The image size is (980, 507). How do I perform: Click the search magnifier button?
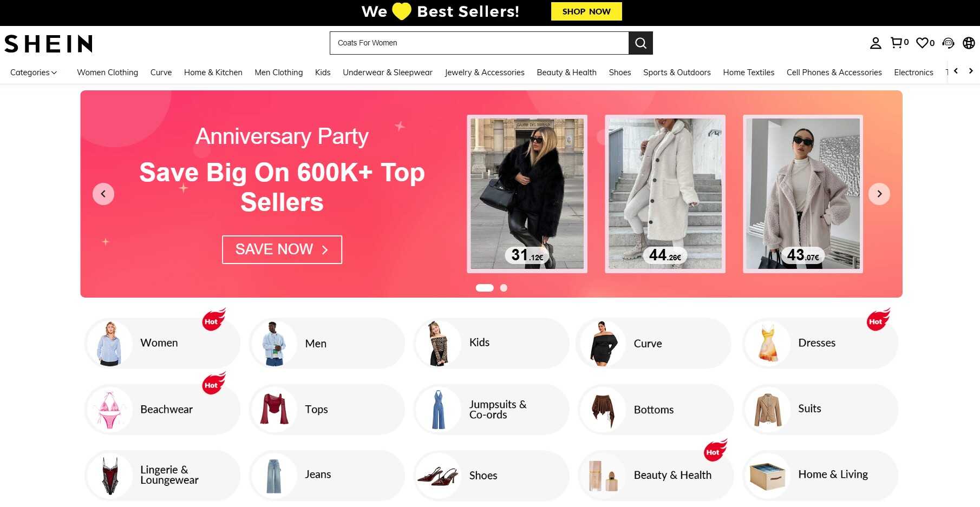click(641, 43)
